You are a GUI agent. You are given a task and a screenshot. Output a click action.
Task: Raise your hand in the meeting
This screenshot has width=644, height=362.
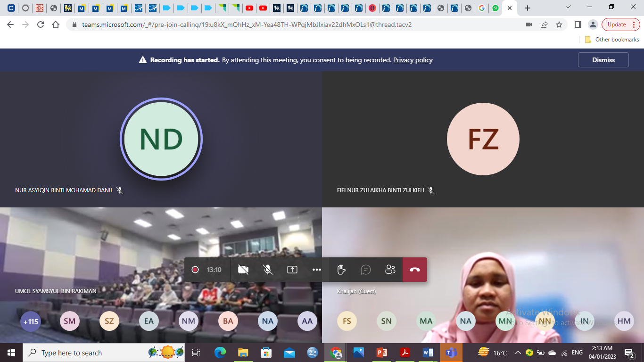[x=341, y=270]
